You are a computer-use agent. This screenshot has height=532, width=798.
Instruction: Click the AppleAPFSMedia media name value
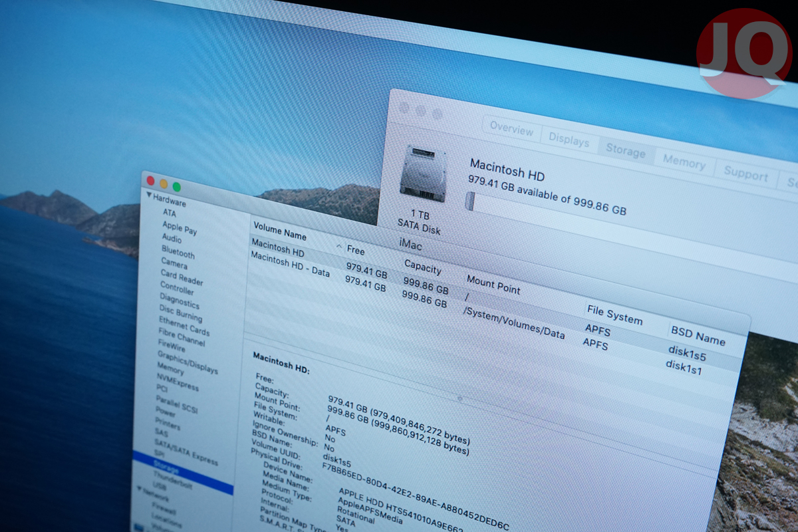pyautogui.click(x=370, y=511)
